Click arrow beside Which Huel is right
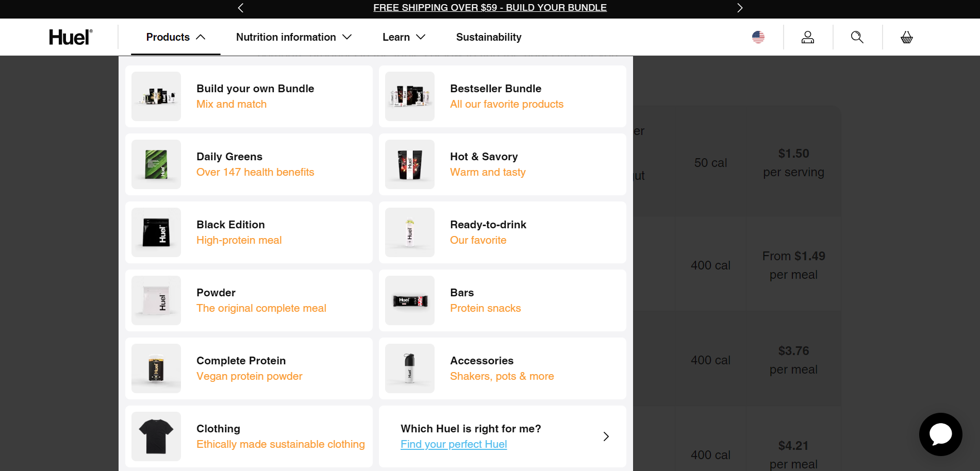The image size is (980, 471). tap(606, 436)
